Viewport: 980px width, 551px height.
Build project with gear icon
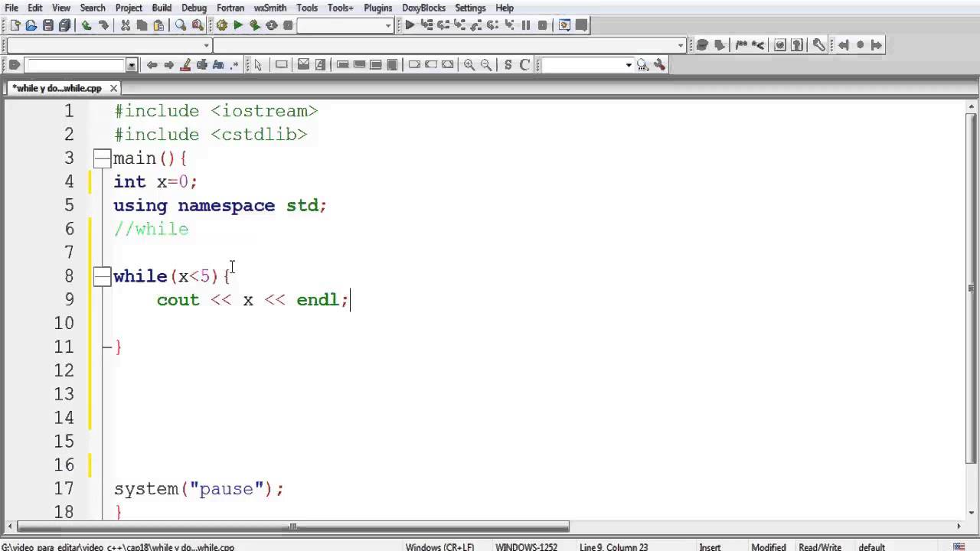pos(222,25)
